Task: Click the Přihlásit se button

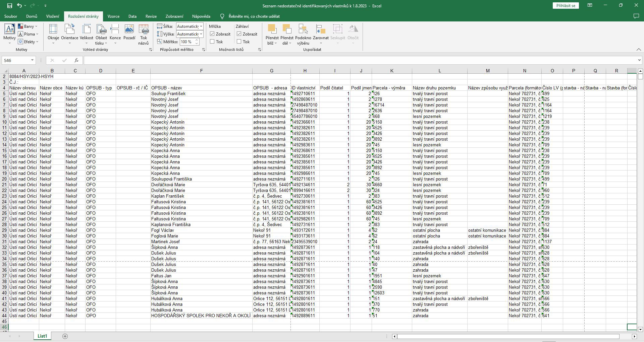Action: [x=566, y=5]
